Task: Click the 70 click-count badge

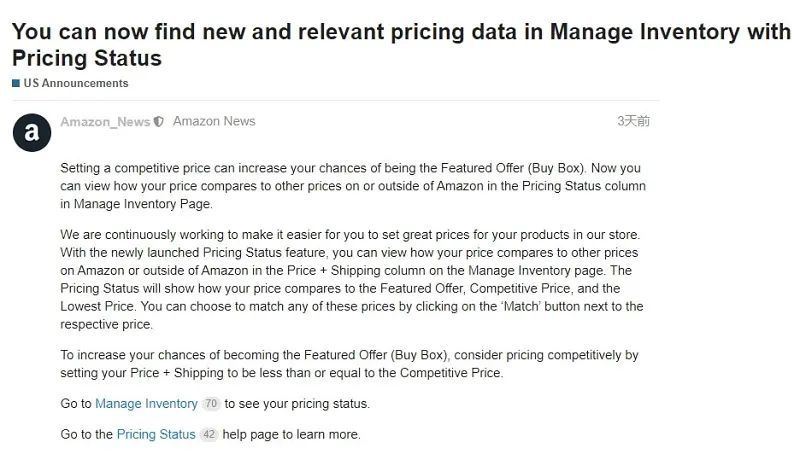Action: (210, 404)
